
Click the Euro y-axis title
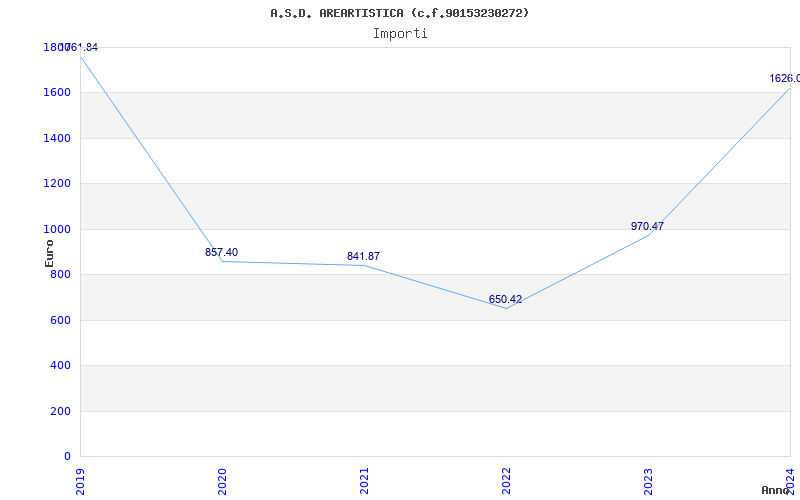pos(49,253)
